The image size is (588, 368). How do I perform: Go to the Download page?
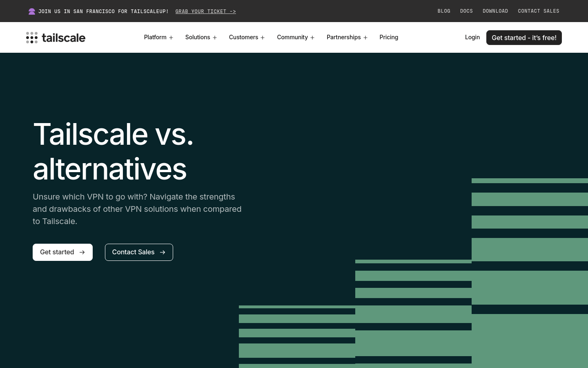pos(495,11)
